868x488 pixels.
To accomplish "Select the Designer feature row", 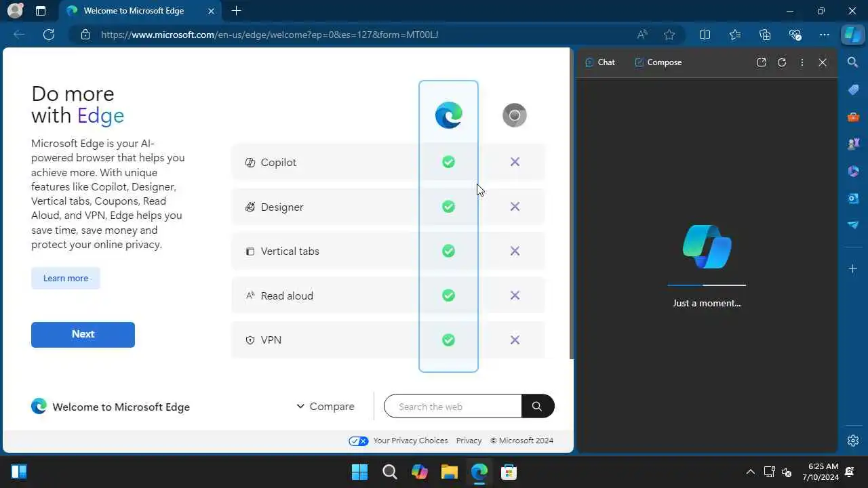I will pos(388,207).
